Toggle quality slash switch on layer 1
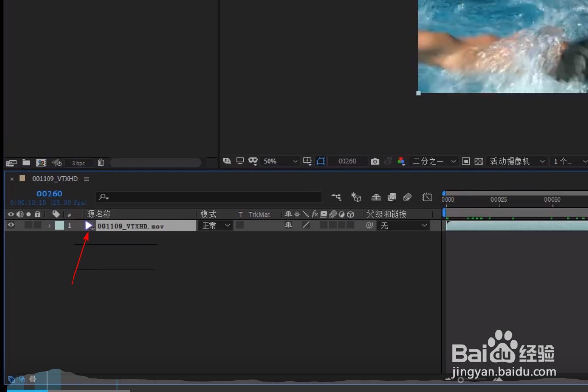 click(x=306, y=225)
